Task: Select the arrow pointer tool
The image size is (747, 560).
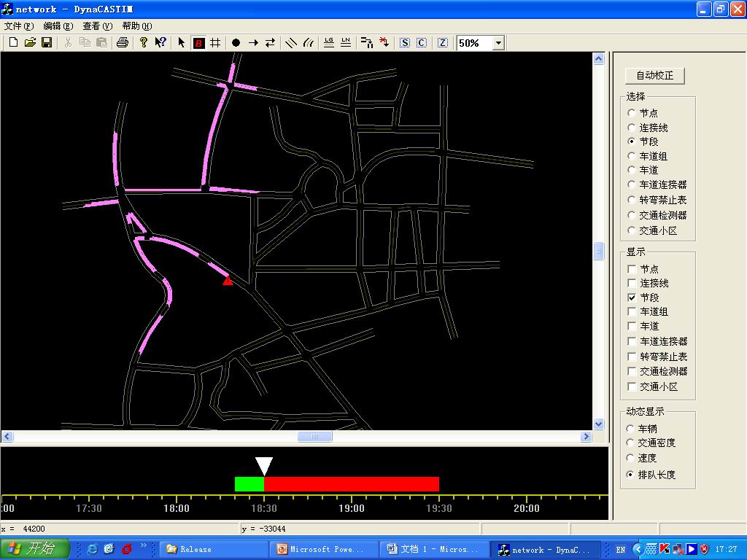Action: pos(182,43)
